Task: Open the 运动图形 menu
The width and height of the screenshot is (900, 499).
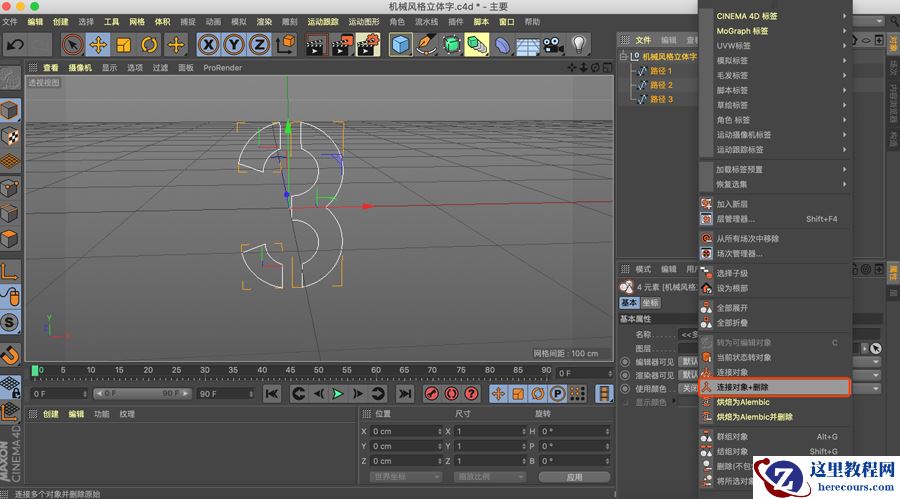Action: coord(364,22)
